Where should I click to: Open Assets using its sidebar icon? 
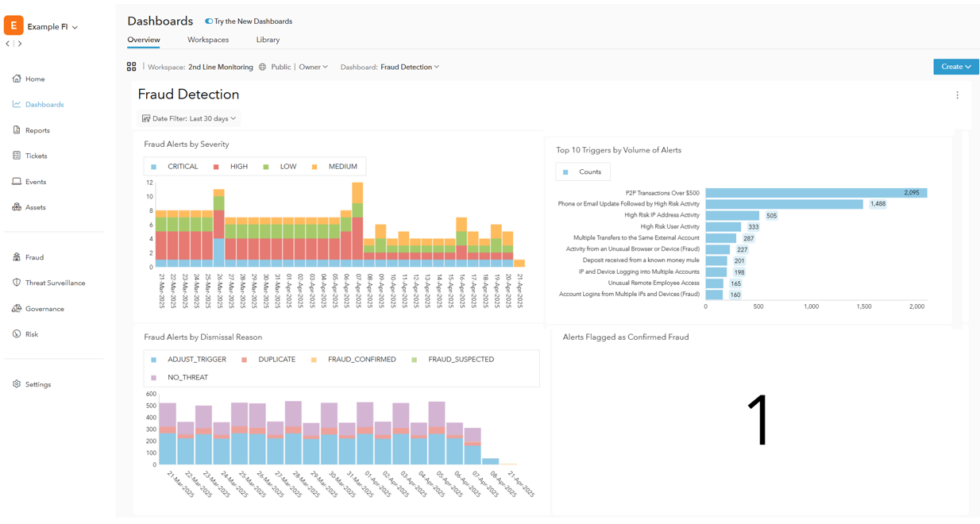[17, 207]
